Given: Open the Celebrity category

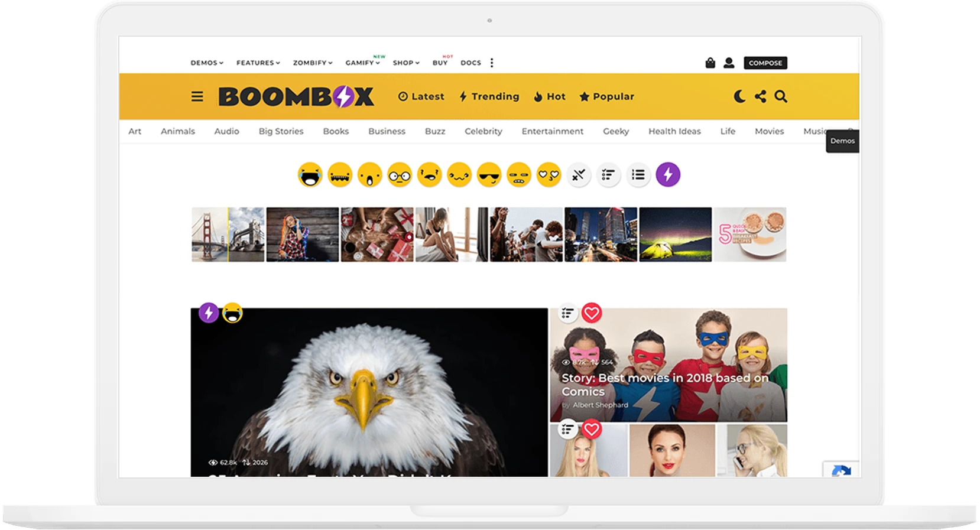Looking at the screenshot, I should click(x=483, y=131).
